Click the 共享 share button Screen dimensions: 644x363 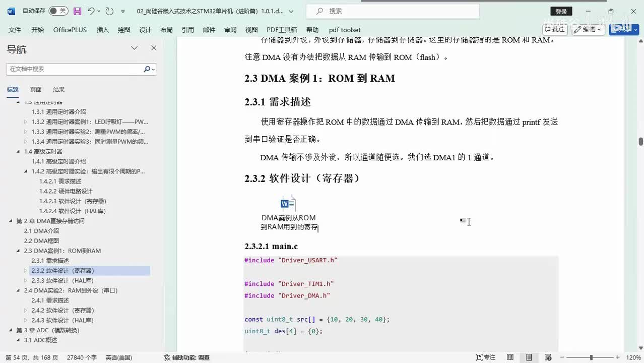(x=624, y=29)
